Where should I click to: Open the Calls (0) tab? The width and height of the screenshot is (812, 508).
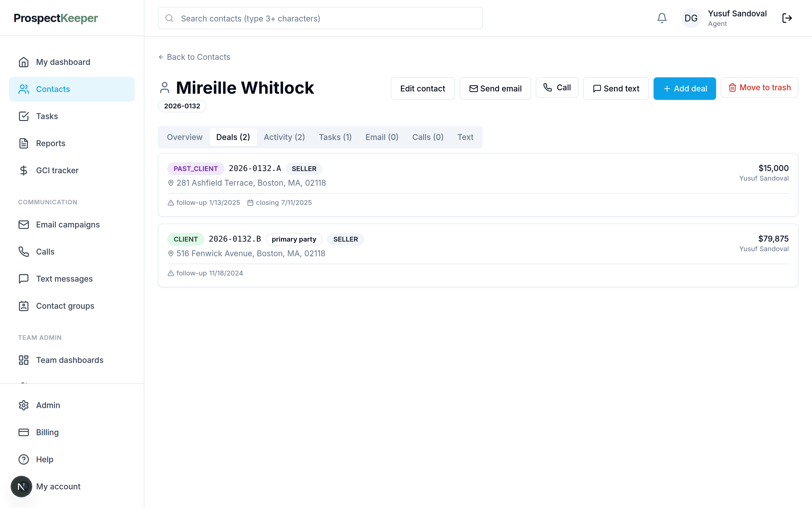428,137
